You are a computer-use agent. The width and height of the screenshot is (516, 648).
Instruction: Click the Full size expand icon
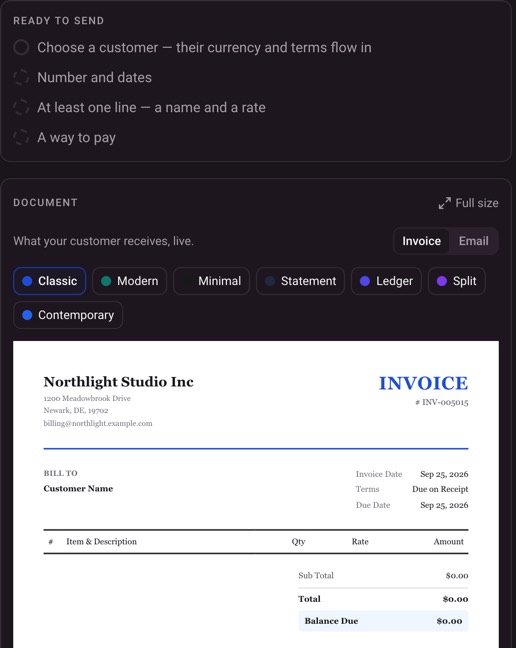[445, 203]
